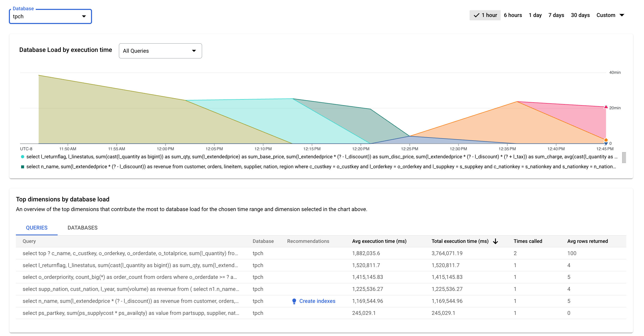Select the 30 days time range
Image resolution: width=644 pixels, height=336 pixels.
(x=580, y=16)
